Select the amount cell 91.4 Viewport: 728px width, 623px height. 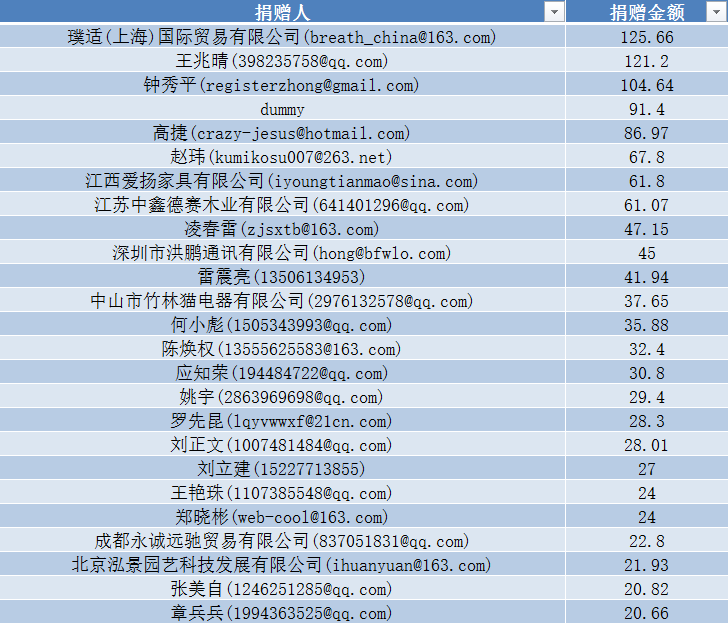(647, 109)
